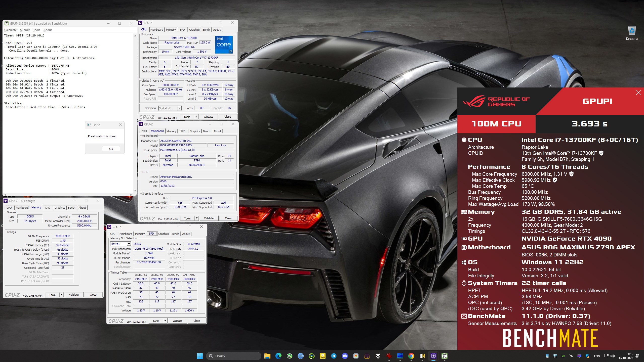Open MSI Afterburner plane tray icon
The height and width of the screenshot is (362, 644).
coord(571,356)
